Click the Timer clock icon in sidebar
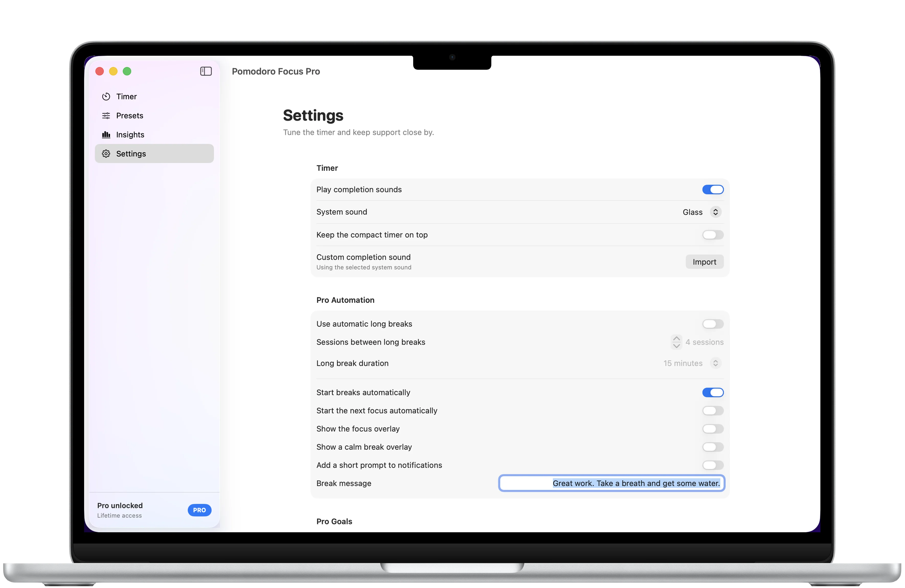Screen dimensions: 905x588 pyautogui.click(x=106, y=97)
